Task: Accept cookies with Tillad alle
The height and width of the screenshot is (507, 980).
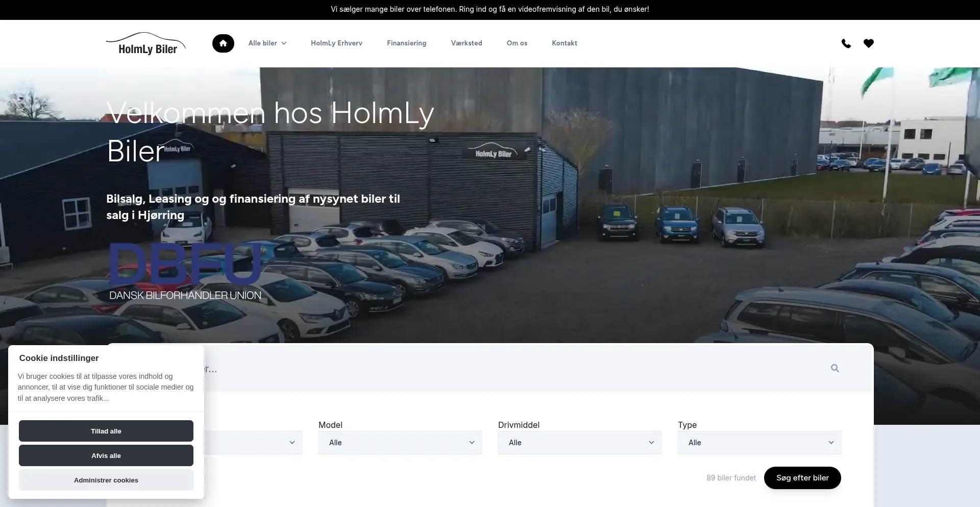Action: (x=106, y=431)
